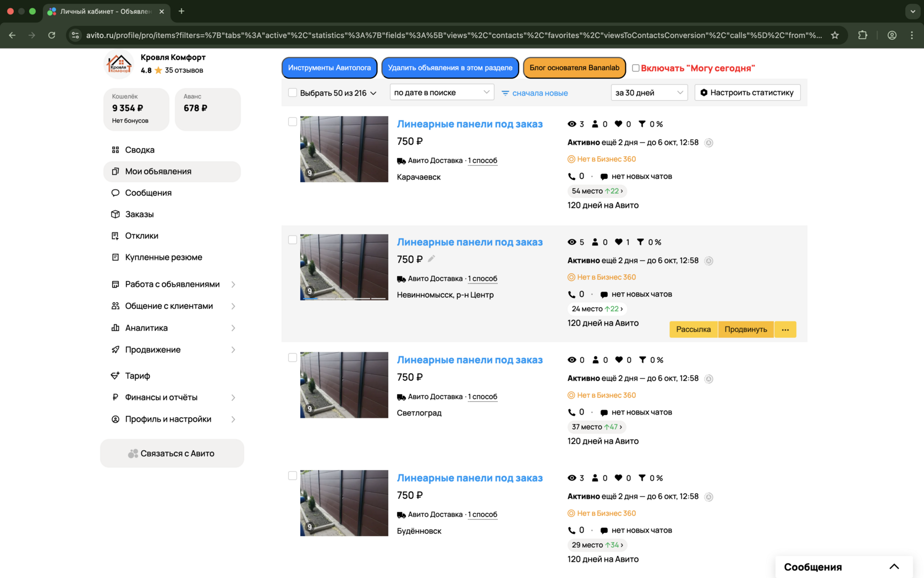Screen dimensions: 924x578
Task: Click the Кровля Комфорт profile logo
Action: point(119,64)
